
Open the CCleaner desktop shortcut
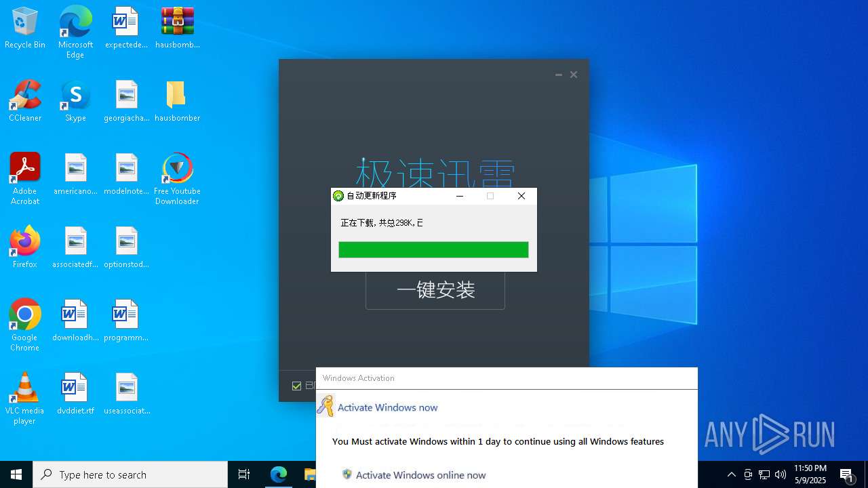coord(25,102)
